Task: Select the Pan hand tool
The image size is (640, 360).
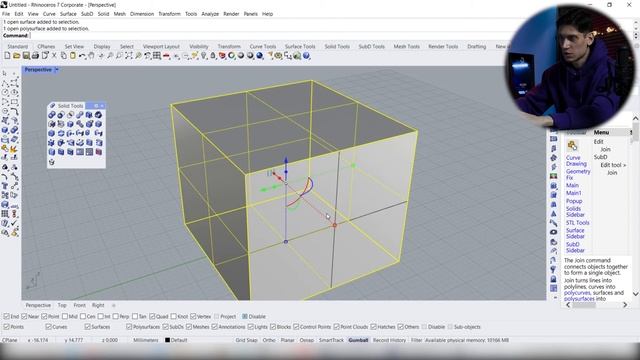Action: coord(91,56)
